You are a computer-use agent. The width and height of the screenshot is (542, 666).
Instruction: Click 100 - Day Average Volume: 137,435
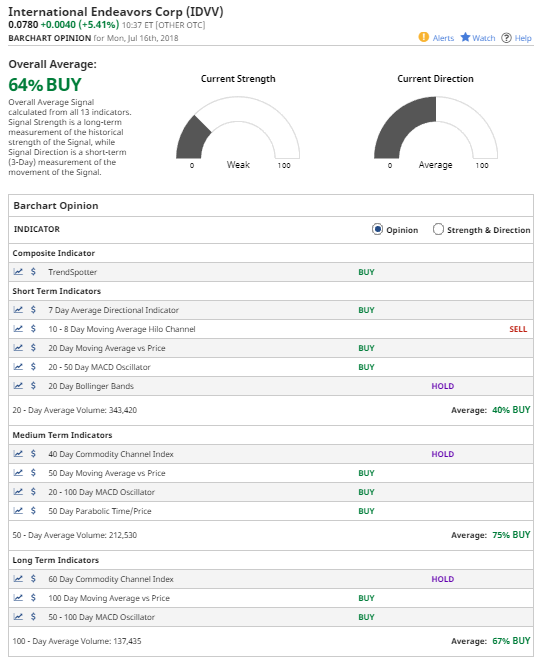tap(77, 641)
